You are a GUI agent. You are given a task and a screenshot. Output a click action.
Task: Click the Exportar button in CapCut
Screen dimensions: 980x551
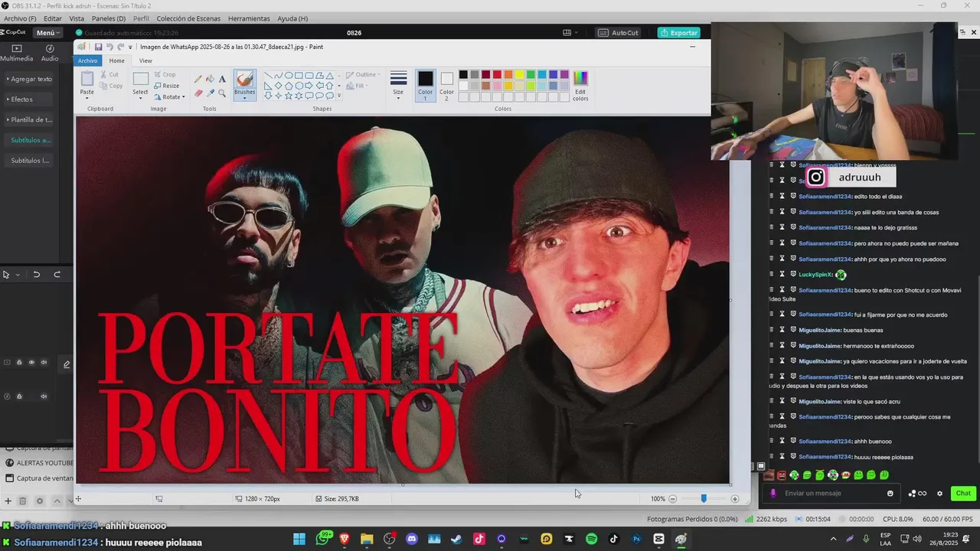(x=678, y=33)
